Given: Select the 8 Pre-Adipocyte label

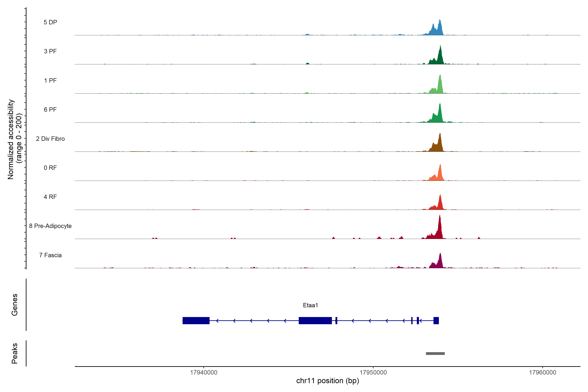Looking at the screenshot, I should 50,226.
